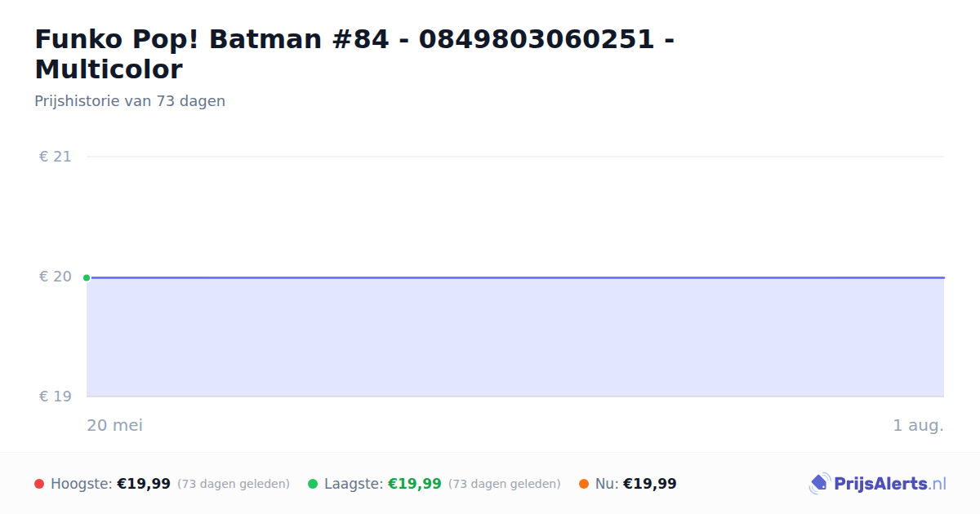Click the orange dot beside Nu
Viewport: 980px width, 514px height.
(584, 484)
